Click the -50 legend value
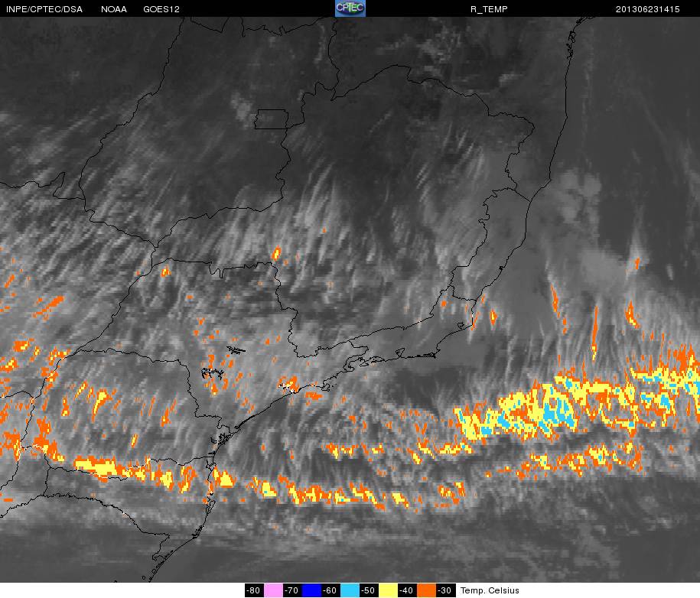 click(369, 590)
